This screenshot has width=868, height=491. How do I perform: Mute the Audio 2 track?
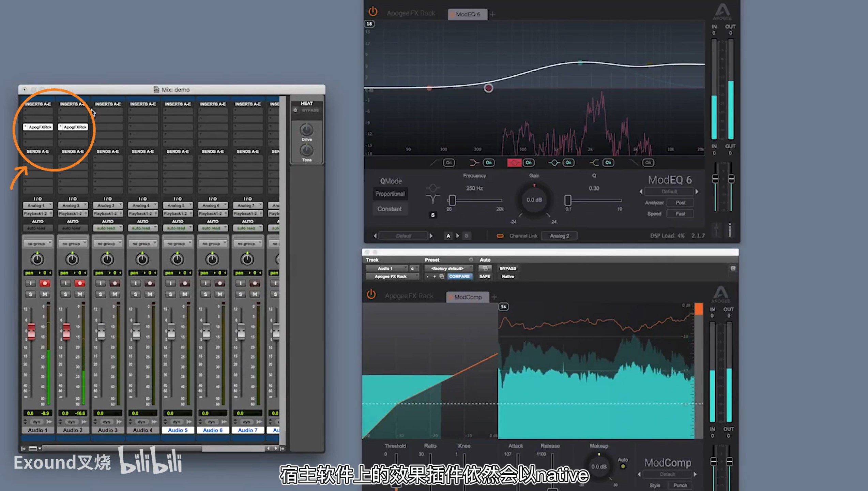point(80,294)
